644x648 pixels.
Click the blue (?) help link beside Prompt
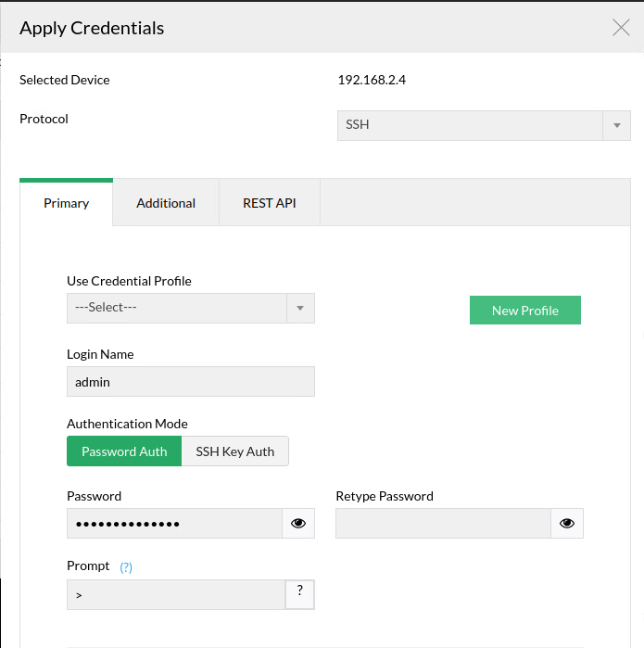point(126,567)
